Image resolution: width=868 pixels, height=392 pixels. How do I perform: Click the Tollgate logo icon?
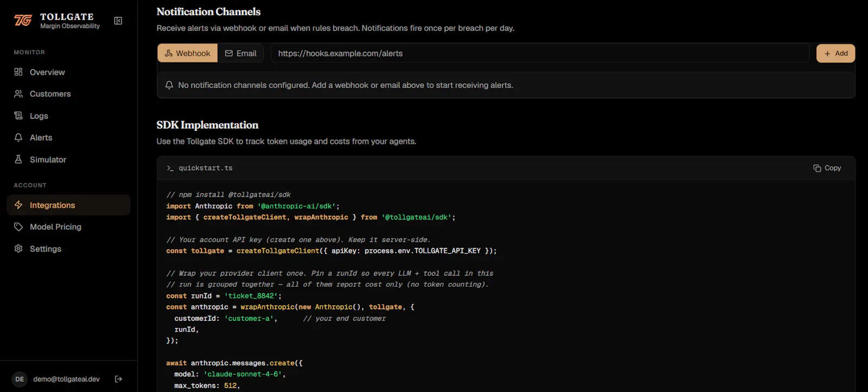point(23,21)
